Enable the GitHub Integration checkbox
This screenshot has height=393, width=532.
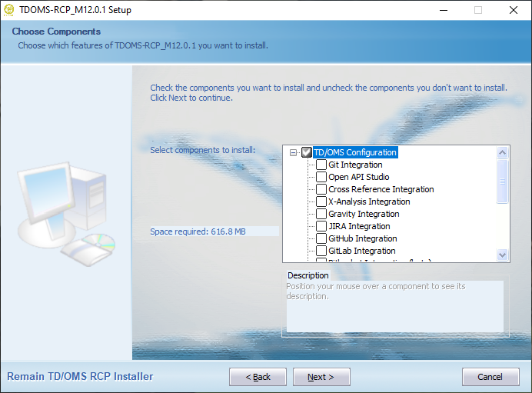click(x=321, y=238)
